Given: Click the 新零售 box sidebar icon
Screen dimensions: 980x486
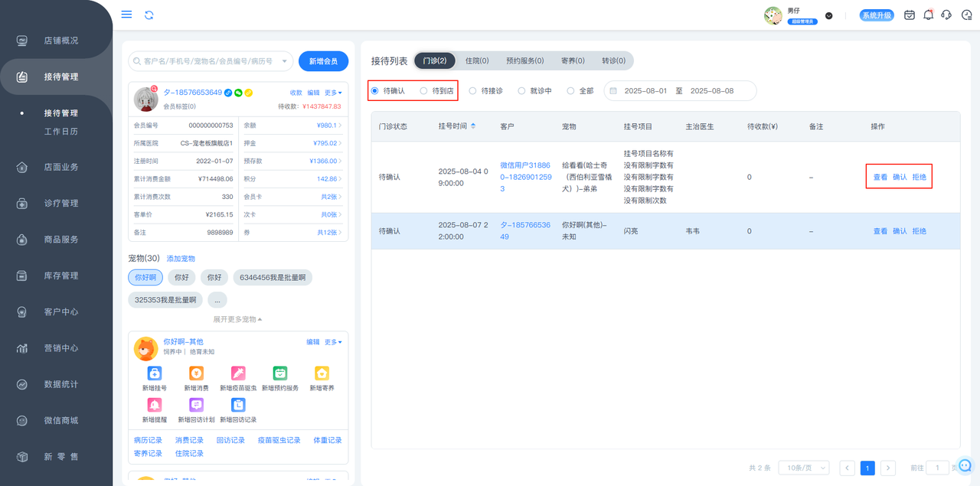Looking at the screenshot, I should (22, 457).
